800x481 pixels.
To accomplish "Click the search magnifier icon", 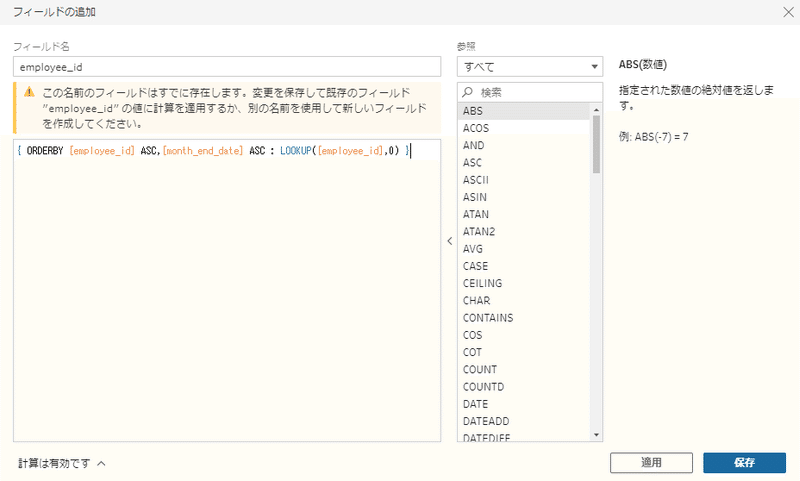I will [x=467, y=92].
